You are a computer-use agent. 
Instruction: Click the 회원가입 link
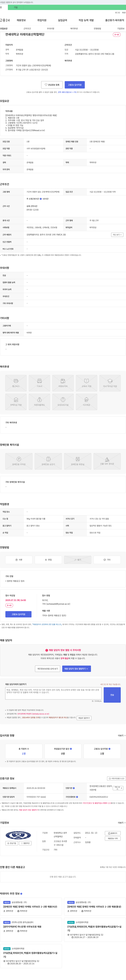[x=124, y=12]
